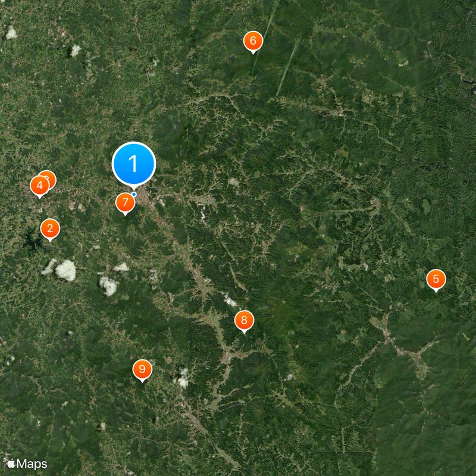Click orange pin number 7
This screenshot has height=476, width=476.
[x=126, y=202]
